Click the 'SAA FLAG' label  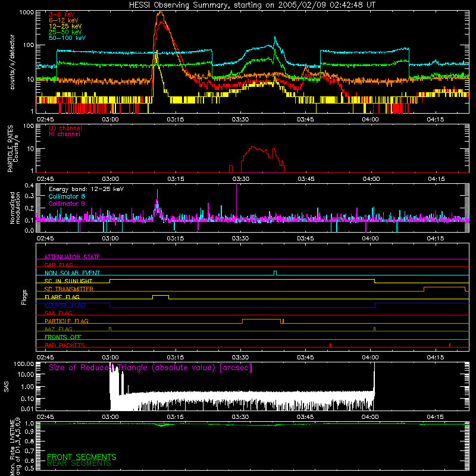coord(58,313)
